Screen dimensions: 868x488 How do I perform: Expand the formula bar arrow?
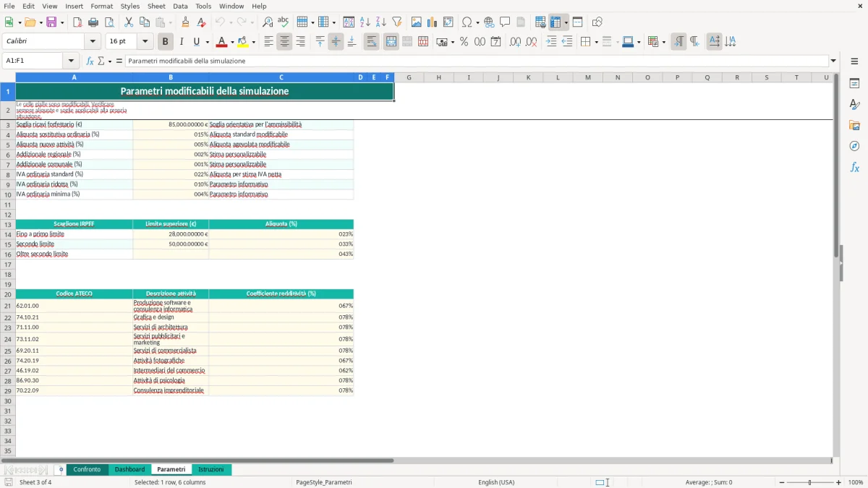coord(833,61)
